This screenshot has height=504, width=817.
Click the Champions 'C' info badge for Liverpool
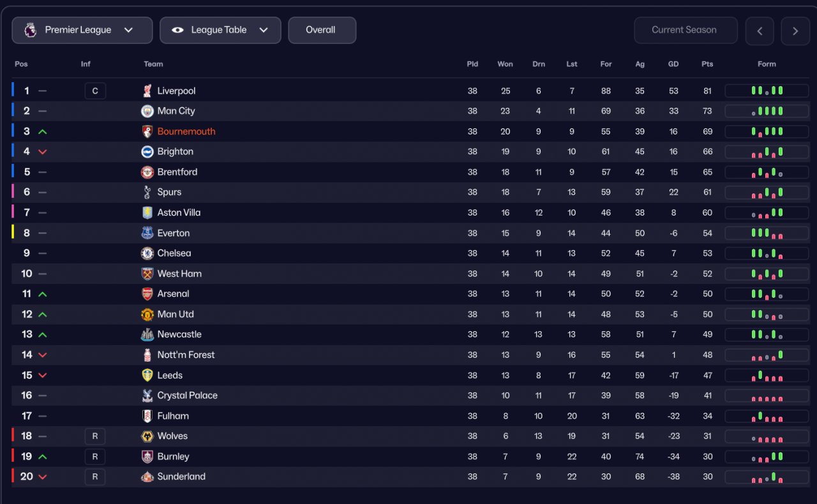coord(95,91)
